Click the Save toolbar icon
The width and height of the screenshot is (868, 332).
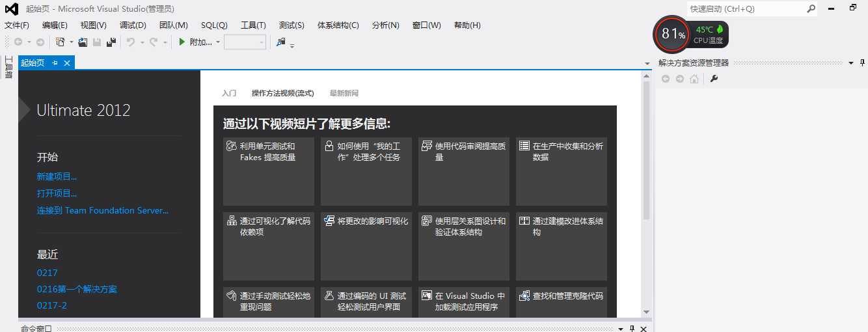97,42
